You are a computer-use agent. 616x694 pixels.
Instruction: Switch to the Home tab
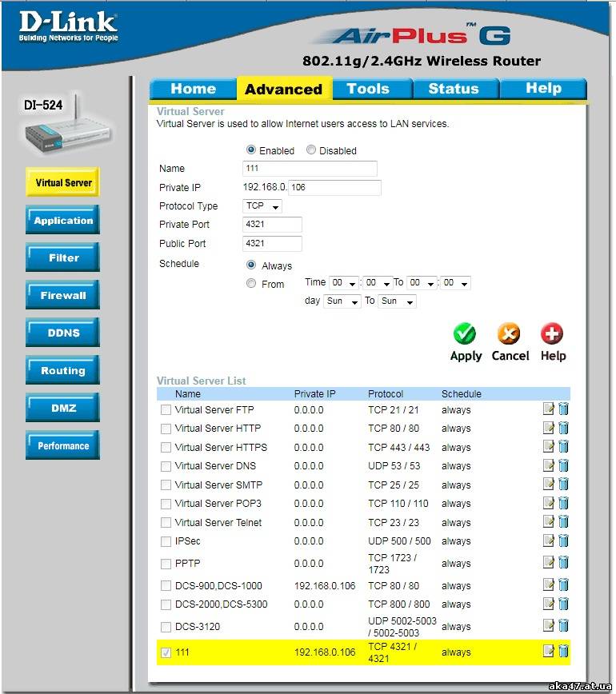point(193,89)
